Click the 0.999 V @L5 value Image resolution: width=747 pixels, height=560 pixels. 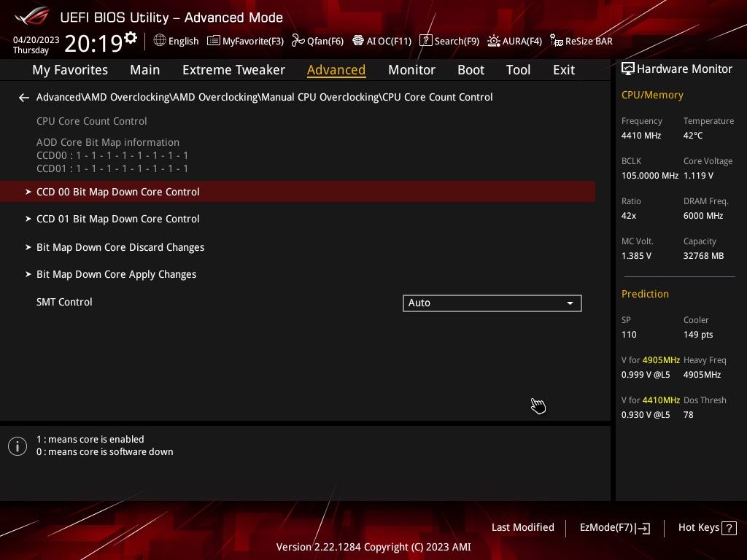(x=646, y=375)
